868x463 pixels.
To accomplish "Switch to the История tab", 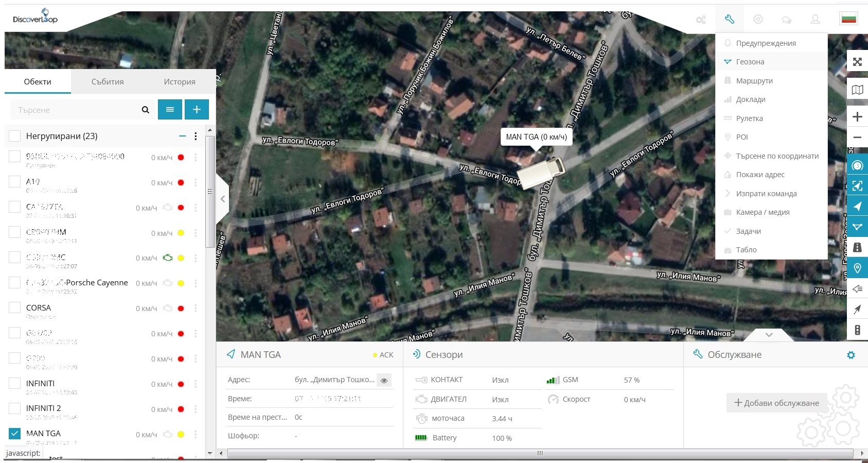I will [180, 81].
